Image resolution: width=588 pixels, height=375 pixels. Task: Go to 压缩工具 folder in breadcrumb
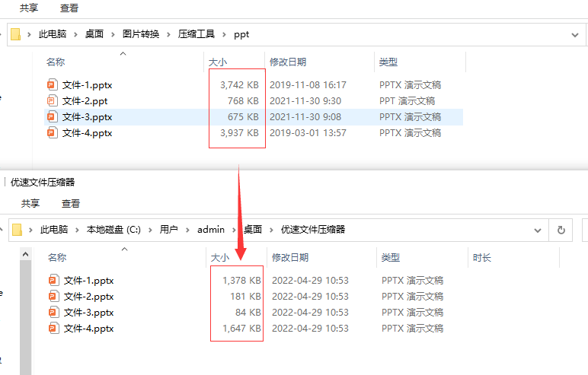tap(196, 34)
